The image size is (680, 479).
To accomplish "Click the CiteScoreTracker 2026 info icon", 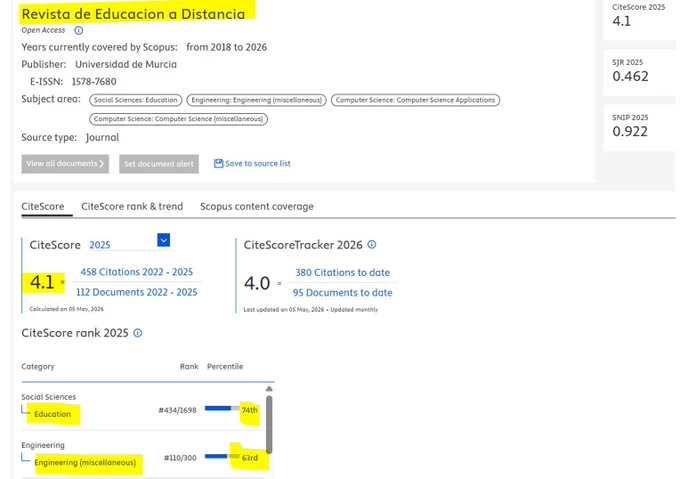I will tap(372, 244).
